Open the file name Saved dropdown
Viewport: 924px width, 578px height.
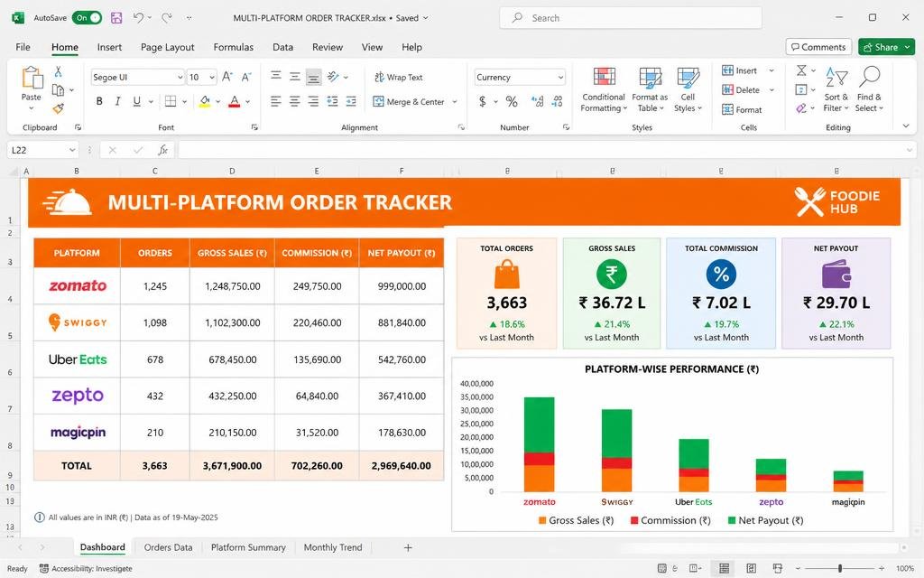[426, 18]
